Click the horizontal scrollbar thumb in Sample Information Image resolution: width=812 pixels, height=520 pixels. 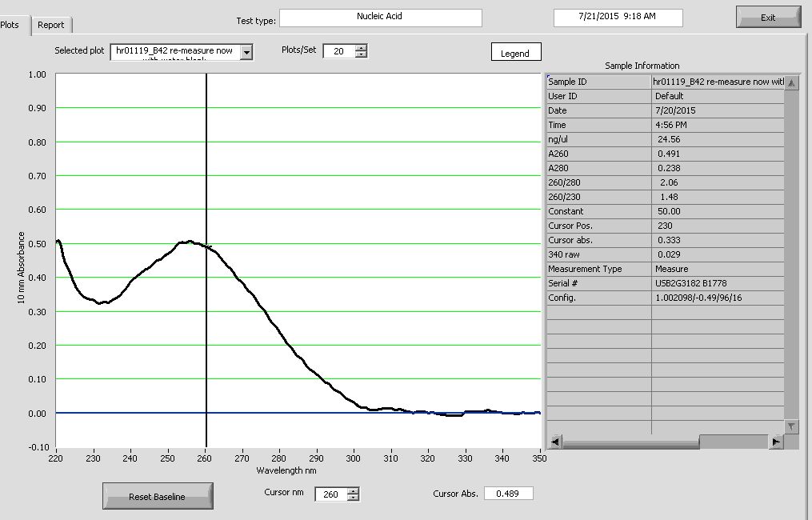[732, 442]
